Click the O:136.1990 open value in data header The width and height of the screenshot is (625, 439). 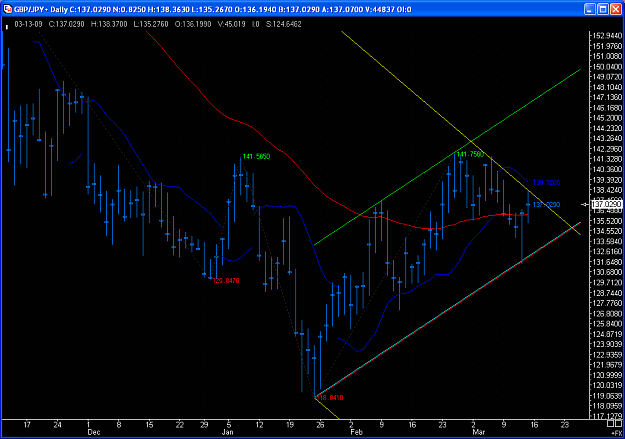coord(193,24)
